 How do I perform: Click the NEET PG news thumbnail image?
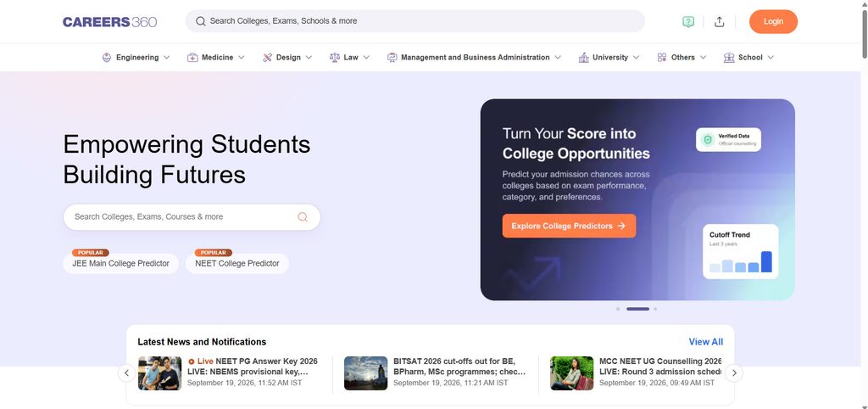[x=159, y=373]
